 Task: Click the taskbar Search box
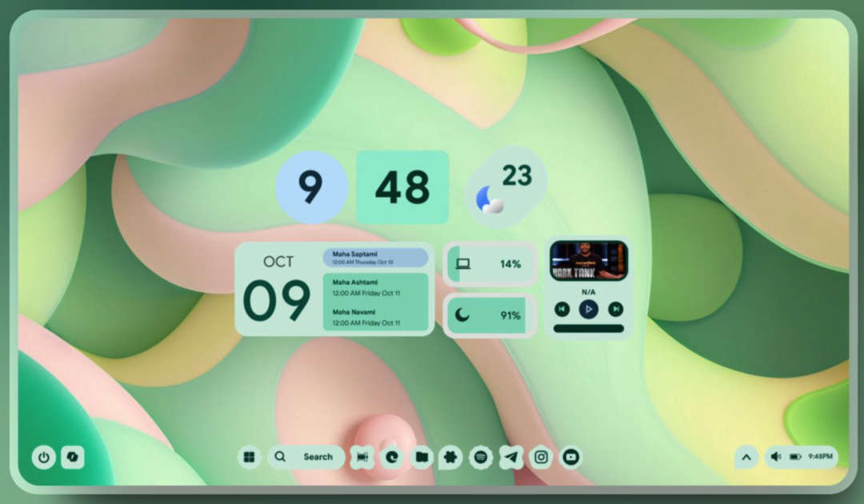tap(307, 457)
